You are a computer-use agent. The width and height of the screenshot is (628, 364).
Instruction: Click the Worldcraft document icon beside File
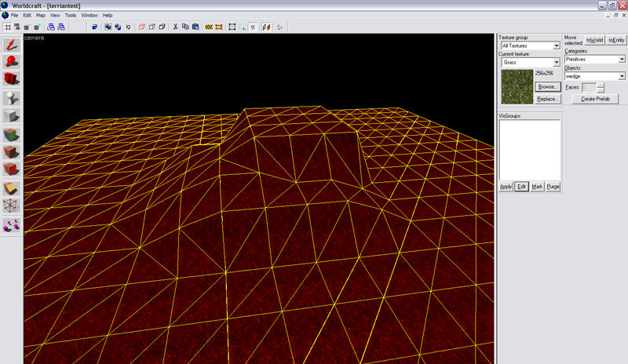pyautogui.click(x=5, y=15)
